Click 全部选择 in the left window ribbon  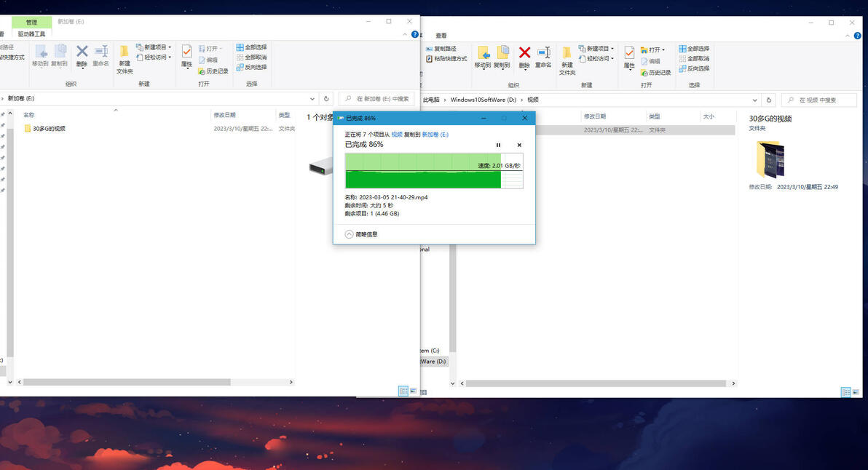click(251, 47)
